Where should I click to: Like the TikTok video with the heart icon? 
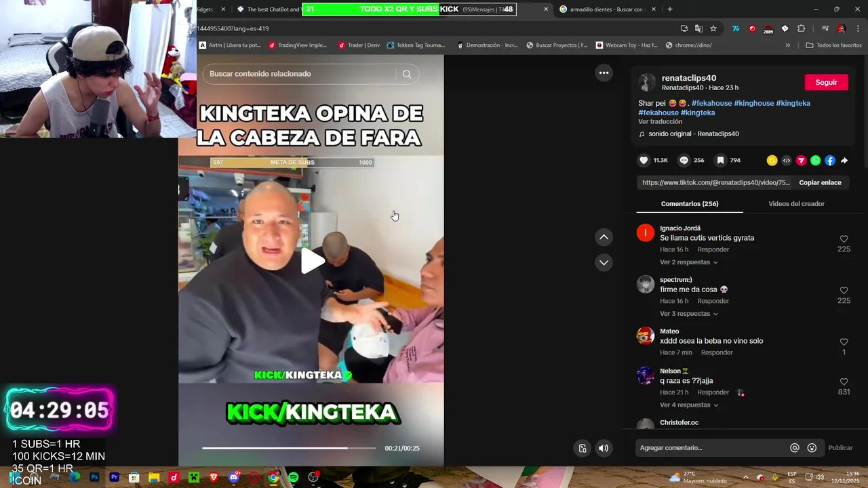click(644, 161)
